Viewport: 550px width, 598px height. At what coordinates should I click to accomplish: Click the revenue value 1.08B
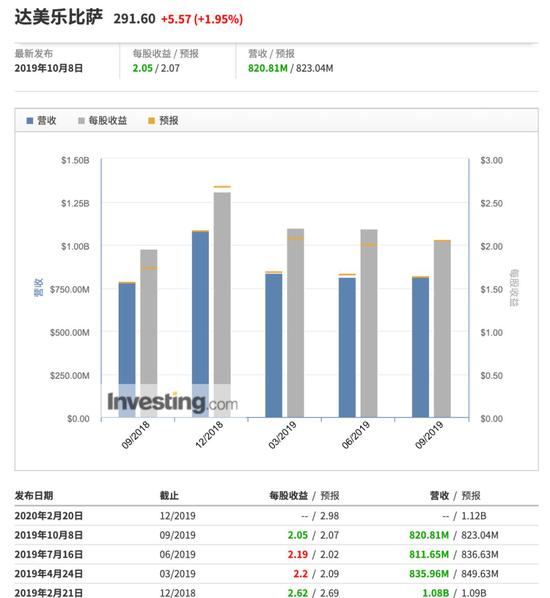(x=436, y=593)
